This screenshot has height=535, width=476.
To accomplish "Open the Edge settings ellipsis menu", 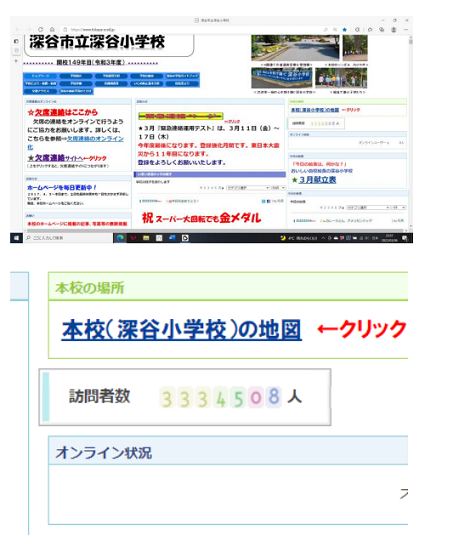I will coord(406,30).
